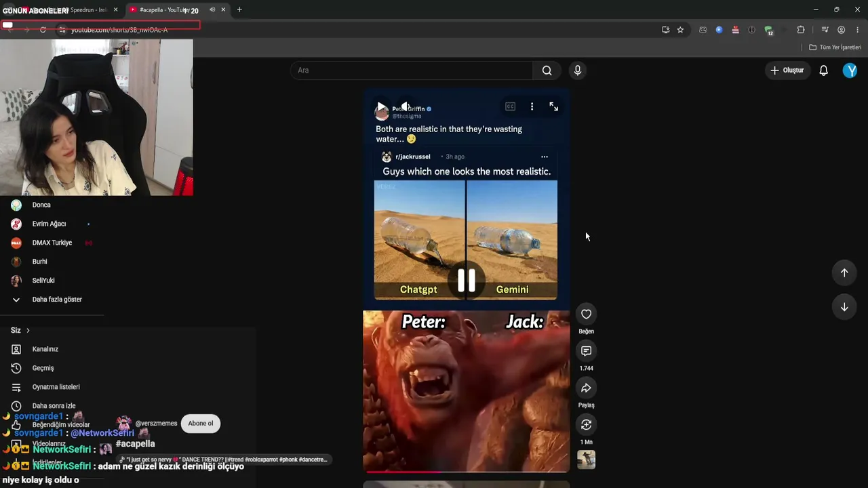Close the #acapella YouTube tab
This screenshot has width=868, height=488.
pos(223,10)
